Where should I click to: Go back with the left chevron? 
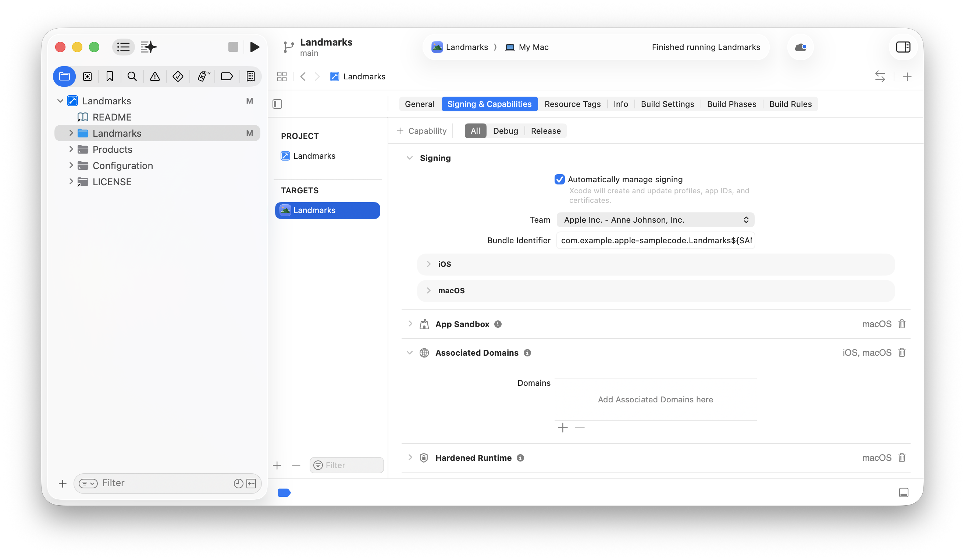pos(303,76)
